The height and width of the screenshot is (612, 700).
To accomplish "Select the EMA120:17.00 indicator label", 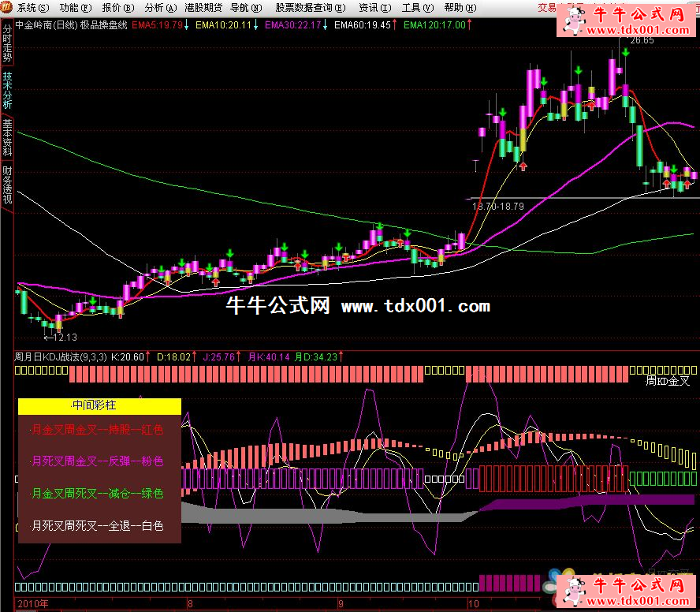I will pos(434,25).
